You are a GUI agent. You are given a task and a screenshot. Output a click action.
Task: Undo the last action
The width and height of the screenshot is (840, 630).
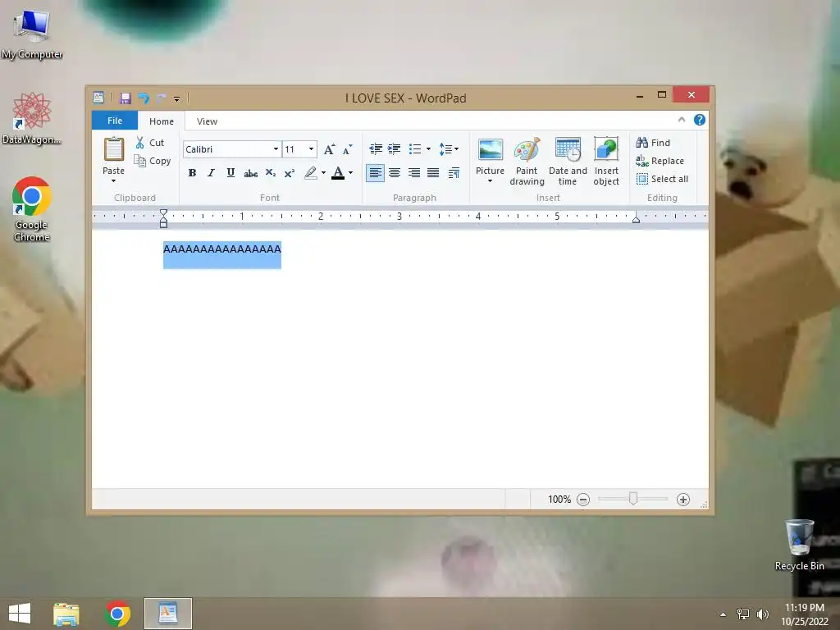click(x=143, y=98)
